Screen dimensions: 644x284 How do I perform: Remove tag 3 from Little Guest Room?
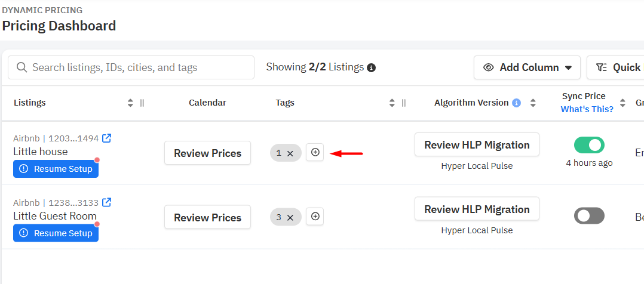[290, 218]
